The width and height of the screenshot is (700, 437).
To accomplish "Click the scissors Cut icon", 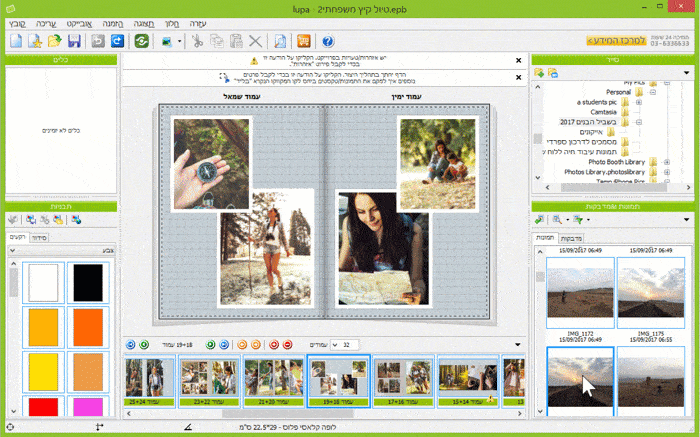I will 197,41.
